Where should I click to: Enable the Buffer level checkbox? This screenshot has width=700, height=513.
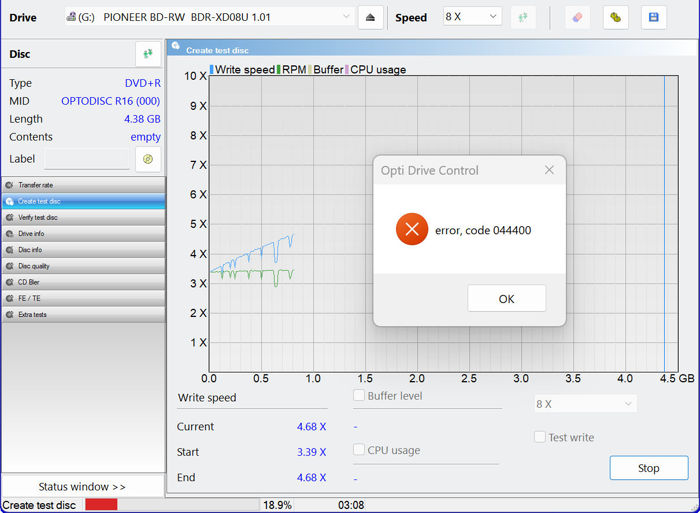[x=360, y=396]
